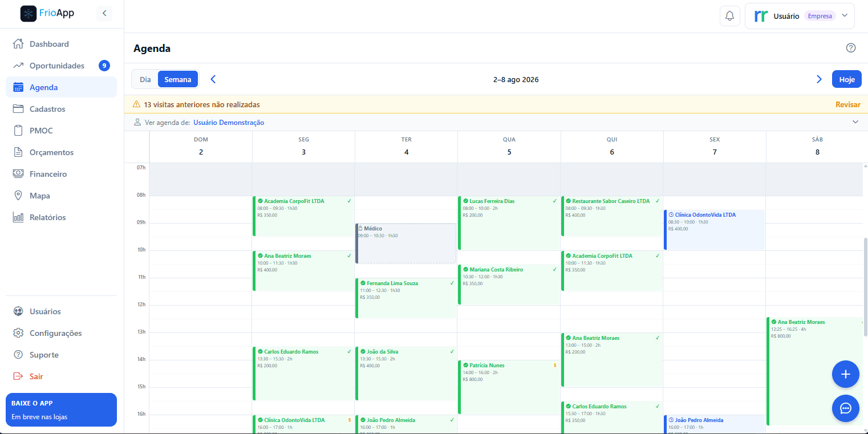Open the Usuário Empresa account dropdown
The width and height of the screenshot is (868, 434).
click(800, 16)
